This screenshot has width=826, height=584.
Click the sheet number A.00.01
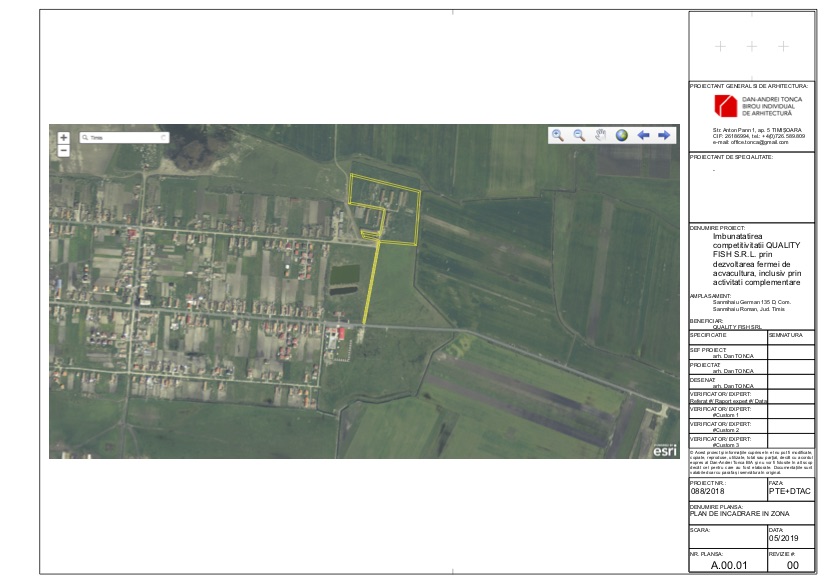pyautogui.click(x=728, y=566)
